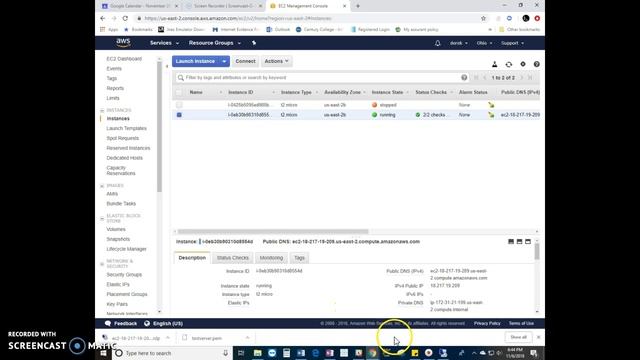The height and width of the screenshot is (360, 640).
Task: Open Chrome from the taskbar
Action: tap(373, 353)
